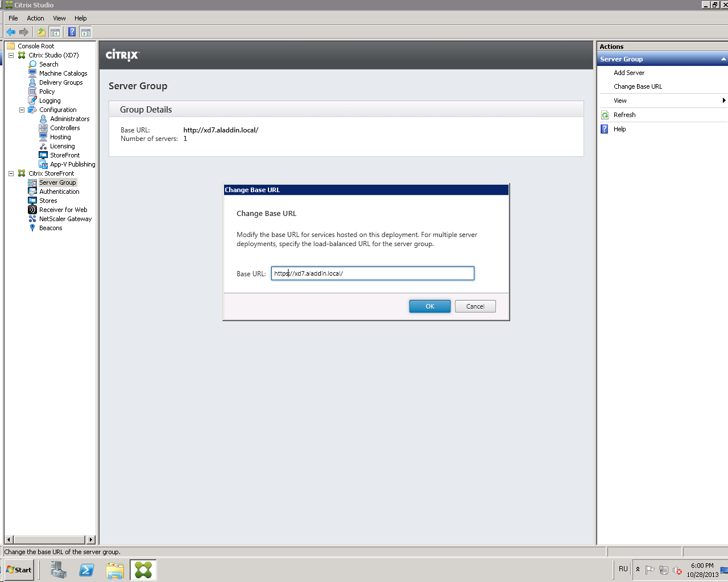Viewport: 728px width, 582px height.
Task: Select the Console Root tree item
Action: [36, 46]
